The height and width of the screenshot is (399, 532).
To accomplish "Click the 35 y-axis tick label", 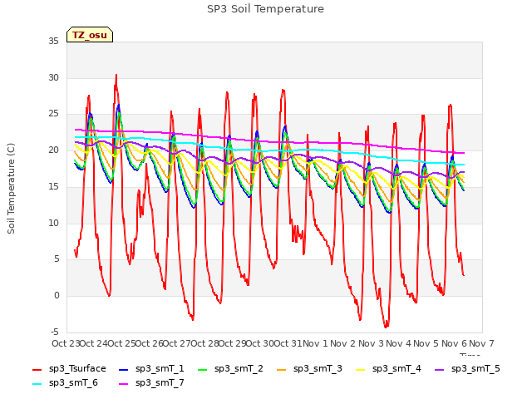I will (53, 42).
